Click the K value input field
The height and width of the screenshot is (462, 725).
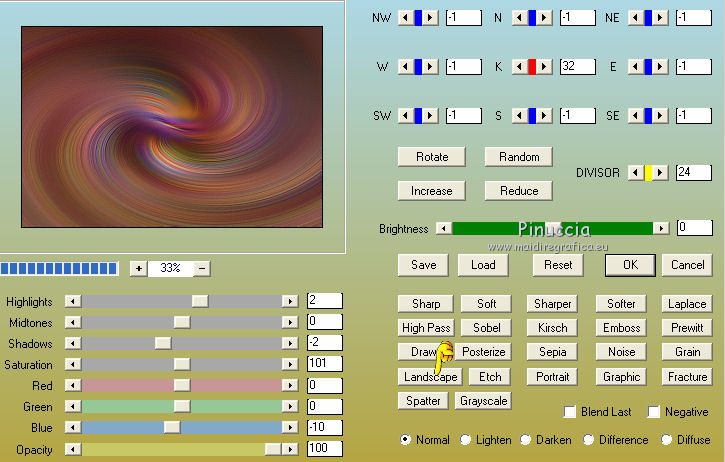point(578,67)
